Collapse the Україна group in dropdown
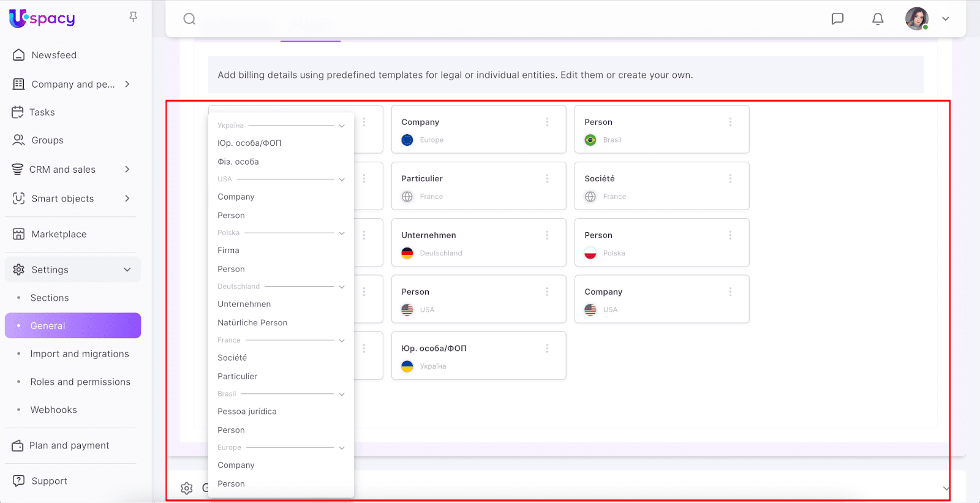980x503 pixels. click(x=342, y=126)
